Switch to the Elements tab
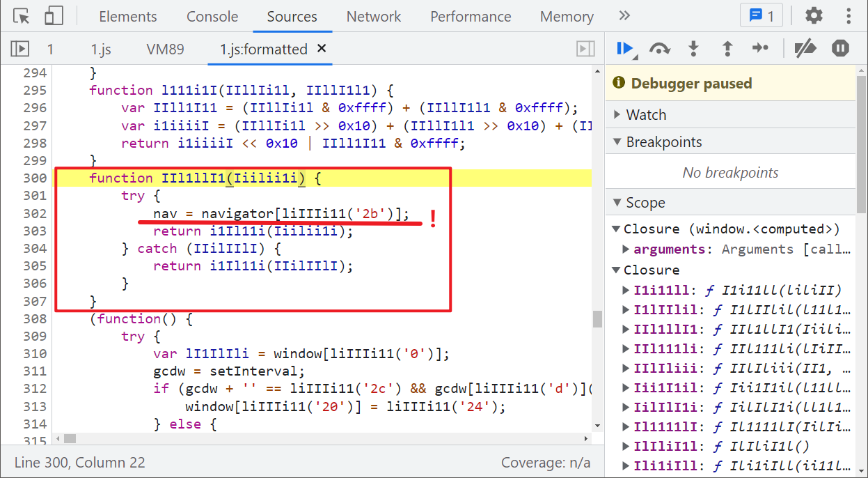 (128, 17)
